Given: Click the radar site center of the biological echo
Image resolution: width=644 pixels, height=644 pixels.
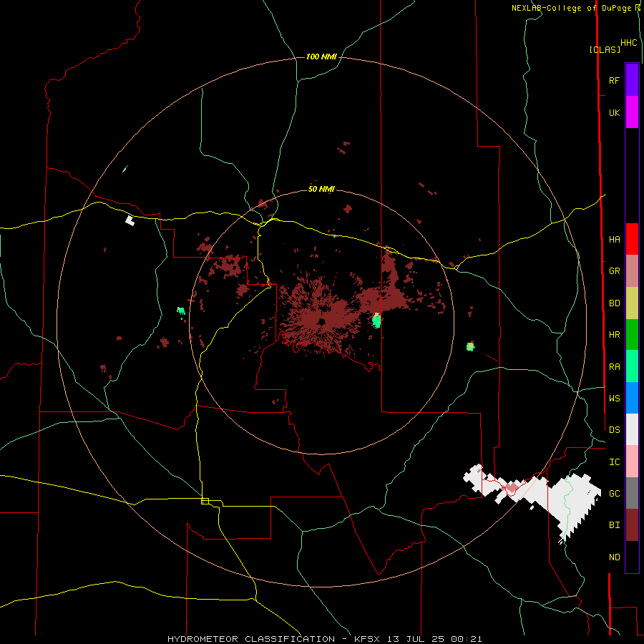Looking at the screenshot, I should [321, 323].
